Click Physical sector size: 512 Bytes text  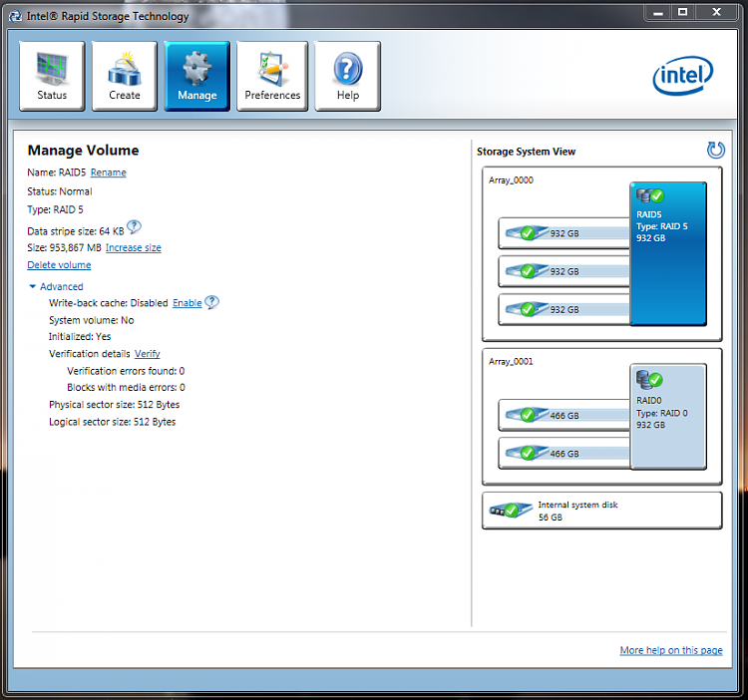[114, 405]
